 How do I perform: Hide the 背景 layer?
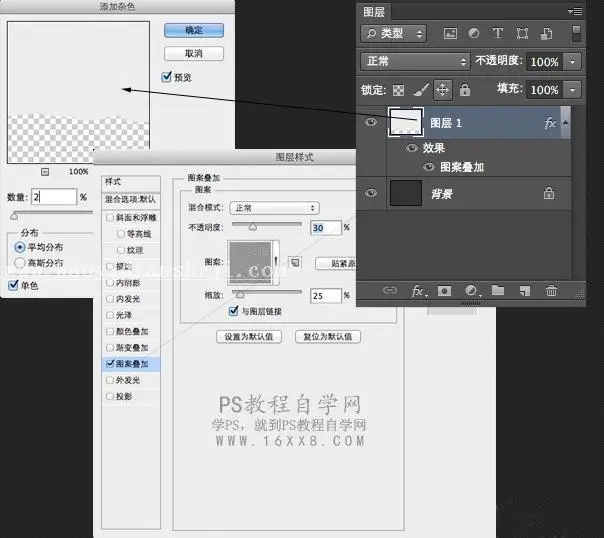tap(371, 193)
